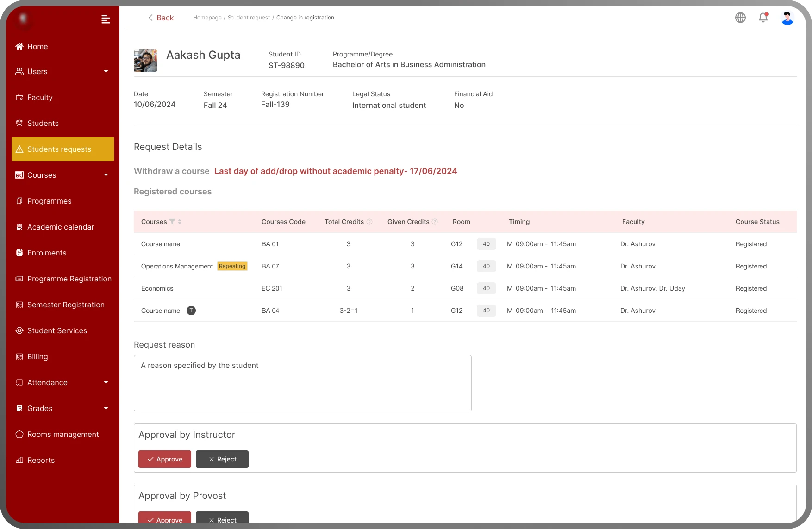
Task: Approve the request as Instructor
Action: coord(165,459)
